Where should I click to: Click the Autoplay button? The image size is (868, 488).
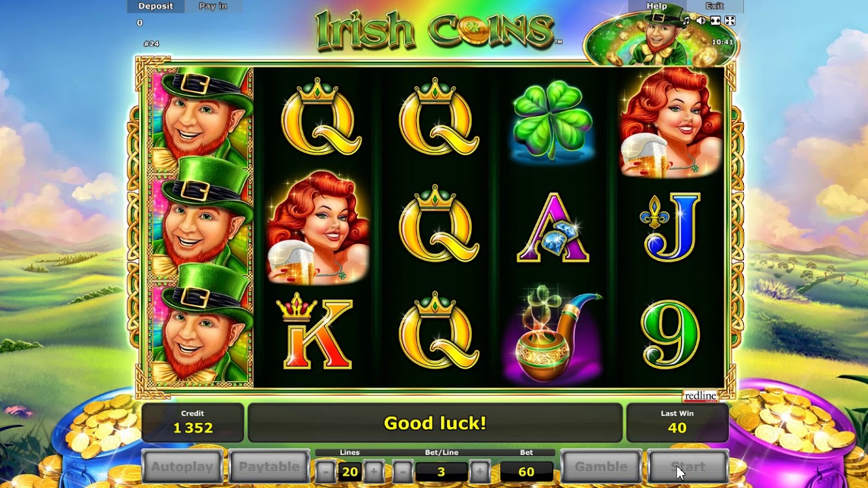pos(182,466)
